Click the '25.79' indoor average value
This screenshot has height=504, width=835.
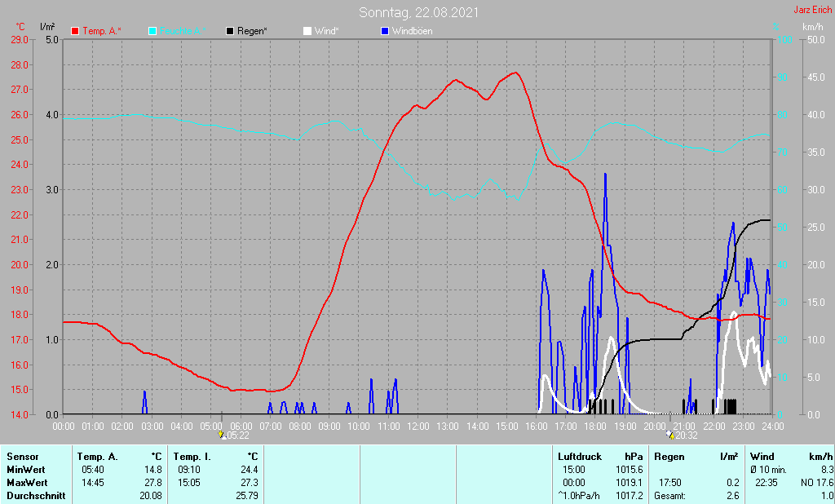(247, 496)
